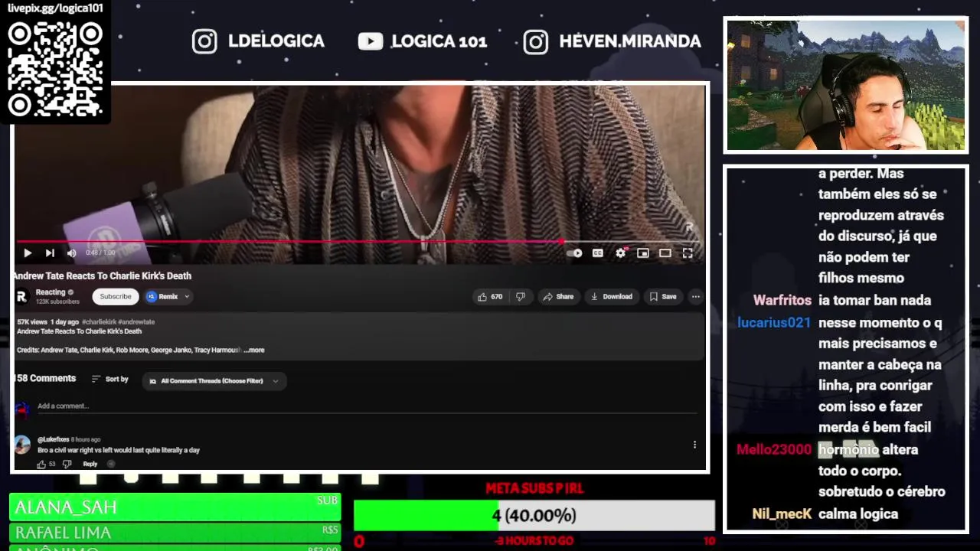Open options menu for @Lukefixes comment
Image resolution: width=980 pixels, height=551 pixels.
pyautogui.click(x=694, y=445)
